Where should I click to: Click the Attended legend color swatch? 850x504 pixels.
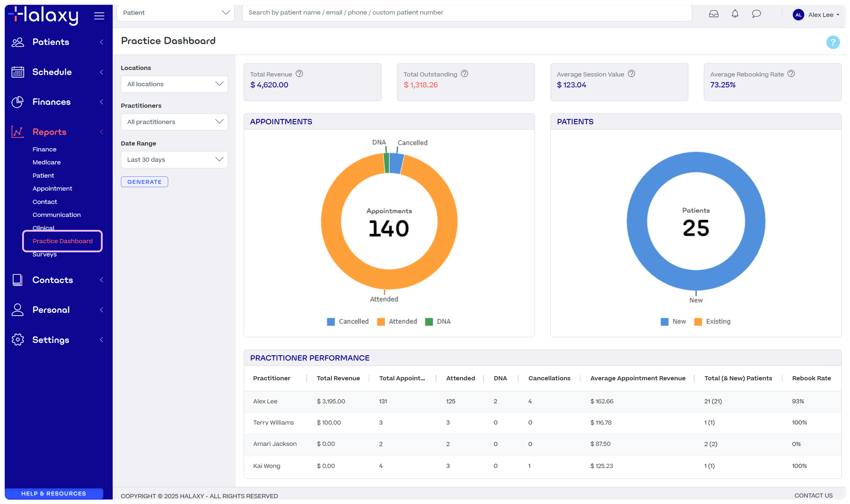pos(381,322)
